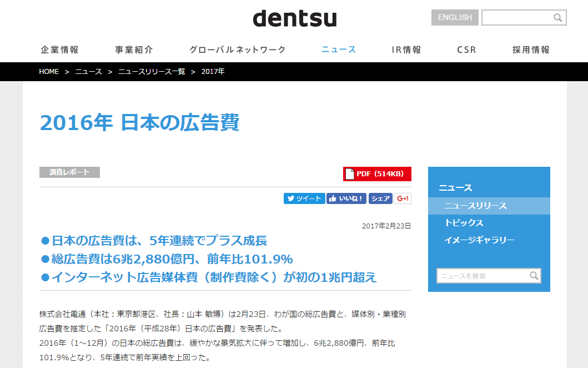Click the Facebook シェア button
The width and height of the screenshot is (588, 368).
click(380, 198)
